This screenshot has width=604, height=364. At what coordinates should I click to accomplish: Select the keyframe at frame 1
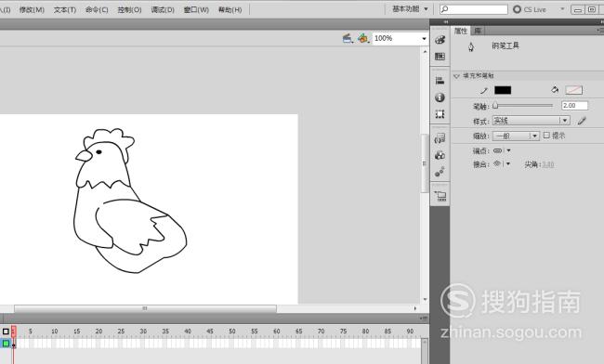[14, 344]
